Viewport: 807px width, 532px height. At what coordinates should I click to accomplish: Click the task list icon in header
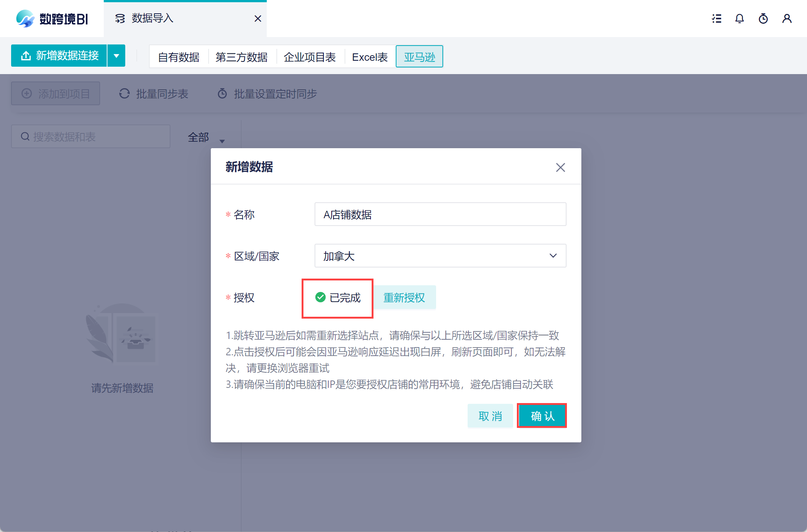click(x=717, y=19)
